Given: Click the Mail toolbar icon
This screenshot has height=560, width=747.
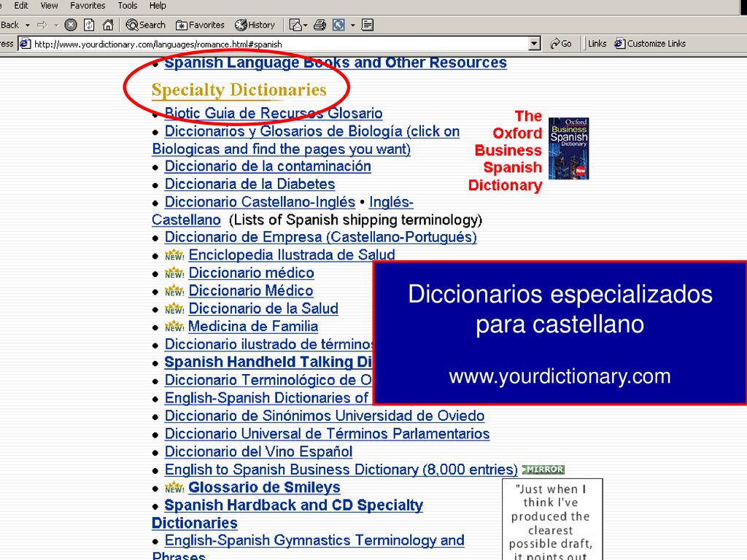Looking at the screenshot, I should [x=295, y=25].
